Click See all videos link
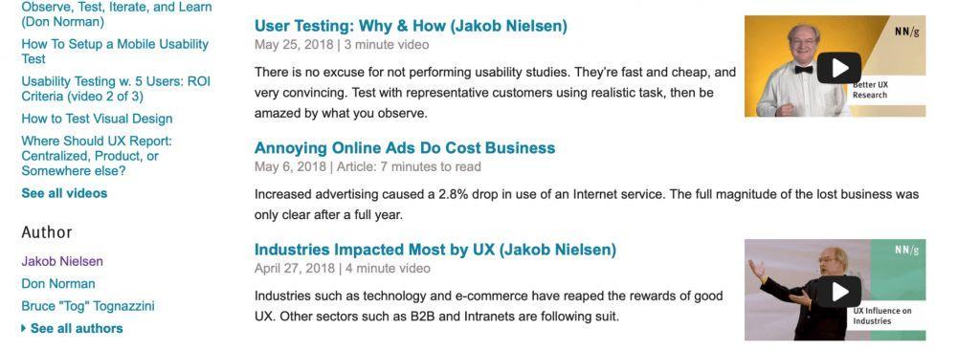This screenshot has width=980, height=350. point(64,193)
